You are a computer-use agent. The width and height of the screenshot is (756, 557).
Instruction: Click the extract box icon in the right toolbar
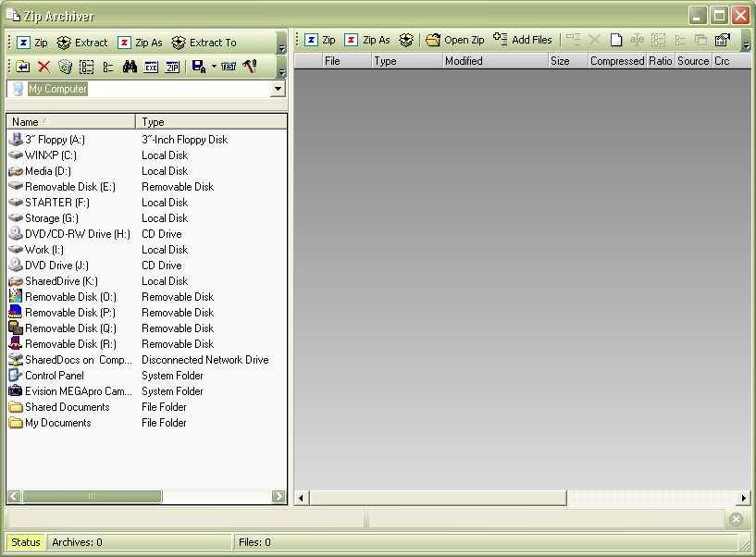tap(406, 40)
